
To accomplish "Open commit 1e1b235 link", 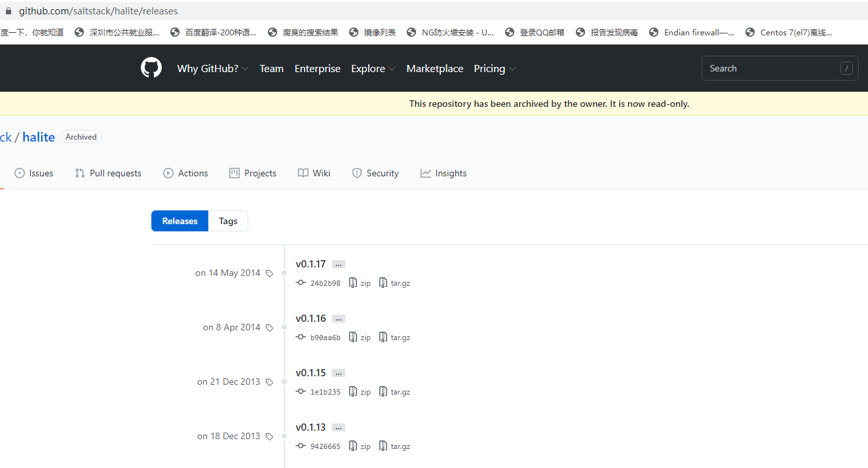I will tap(326, 392).
